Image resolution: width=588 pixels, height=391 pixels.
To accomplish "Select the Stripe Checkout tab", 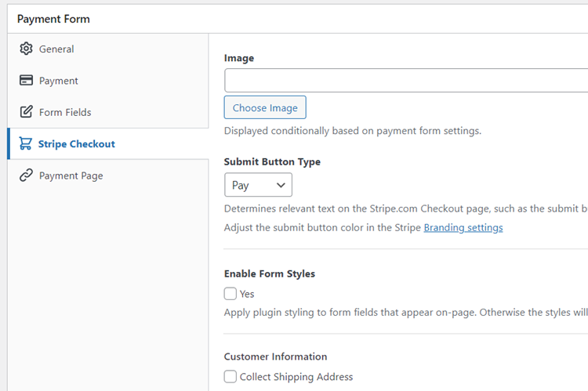I will (x=108, y=144).
